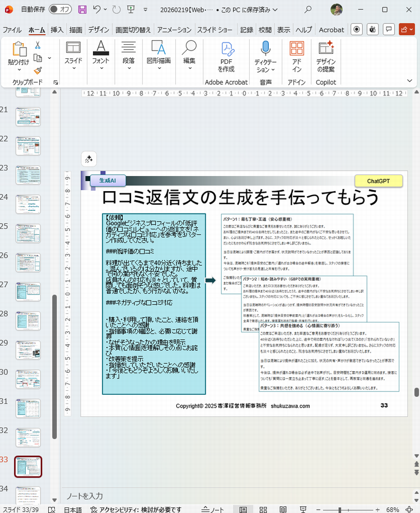Open the Animations (アニメーション) tab
The image size is (420, 513).
pyautogui.click(x=174, y=30)
